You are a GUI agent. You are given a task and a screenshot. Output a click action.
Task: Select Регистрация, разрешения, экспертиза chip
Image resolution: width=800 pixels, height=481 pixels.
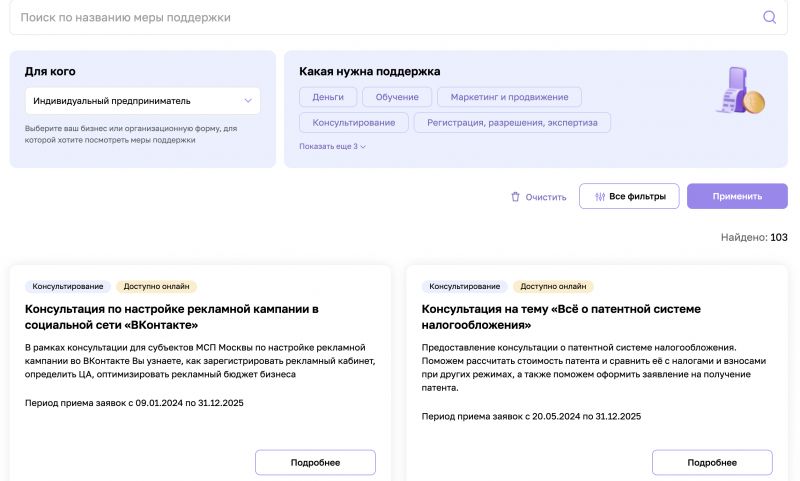click(512, 122)
